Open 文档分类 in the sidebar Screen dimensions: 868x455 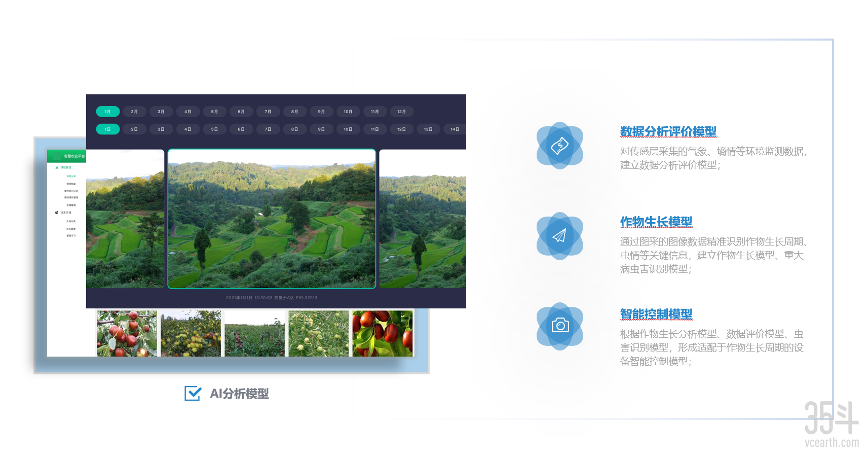pos(71,221)
